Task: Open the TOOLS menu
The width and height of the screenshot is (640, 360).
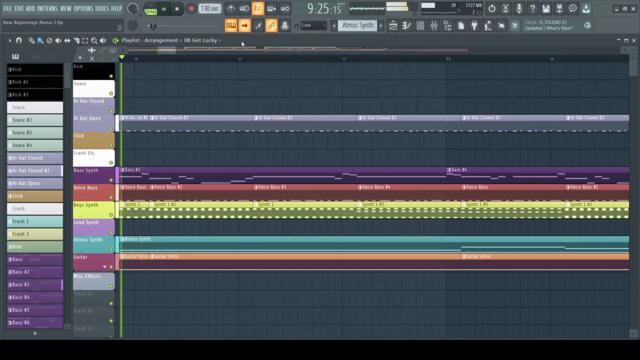Action: tap(102, 8)
